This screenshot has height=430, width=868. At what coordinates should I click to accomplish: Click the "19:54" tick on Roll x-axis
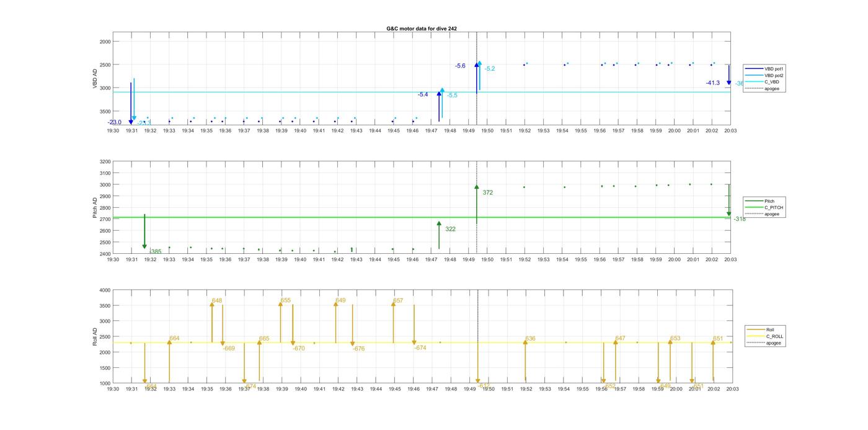[x=563, y=389]
